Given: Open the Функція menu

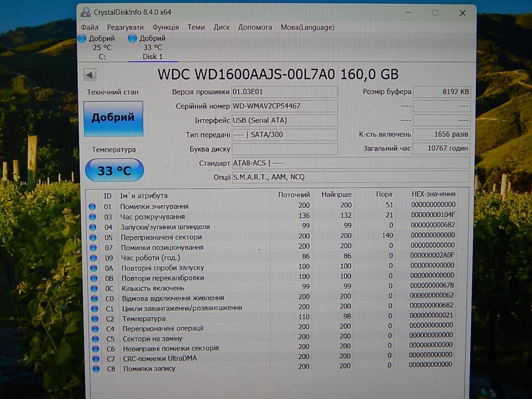Looking at the screenshot, I should click(165, 27).
